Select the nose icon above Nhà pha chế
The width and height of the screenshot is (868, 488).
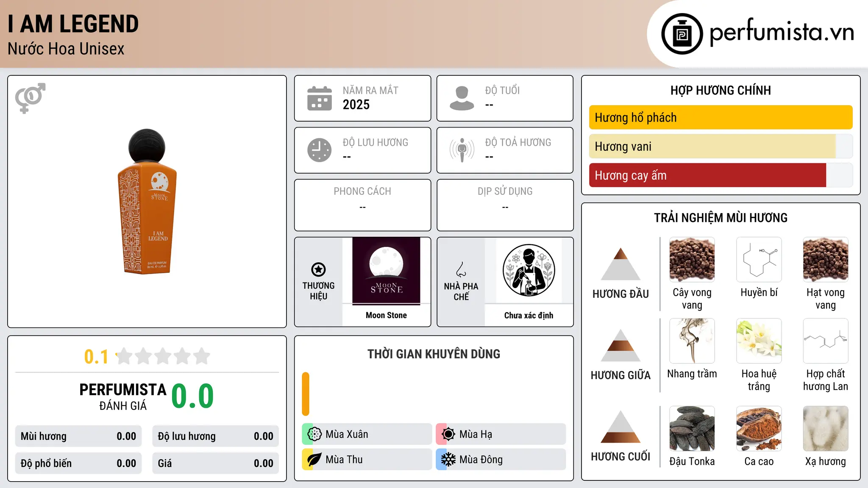(x=461, y=269)
